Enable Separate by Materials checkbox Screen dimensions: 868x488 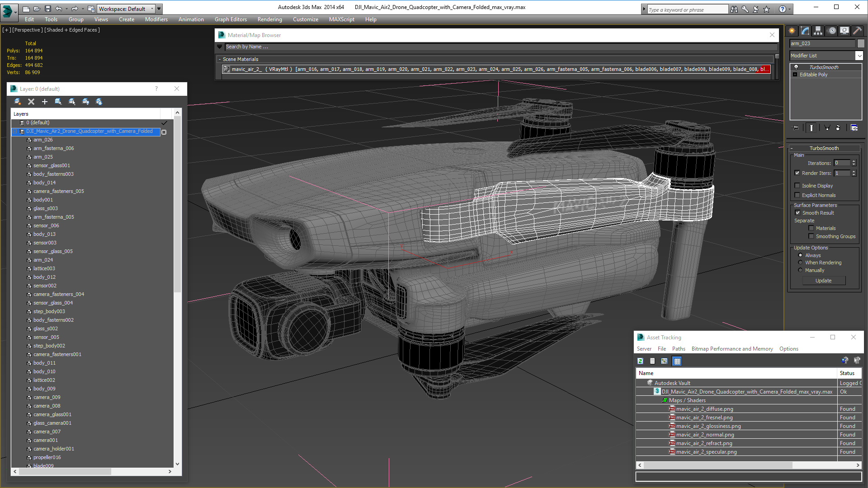pyautogui.click(x=811, y=228)
